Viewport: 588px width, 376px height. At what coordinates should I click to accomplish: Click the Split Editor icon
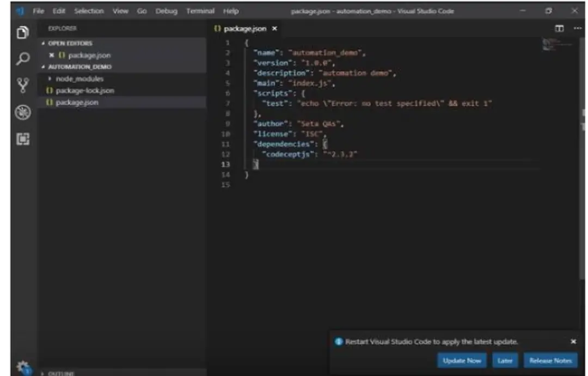click(x=560, y=28)
